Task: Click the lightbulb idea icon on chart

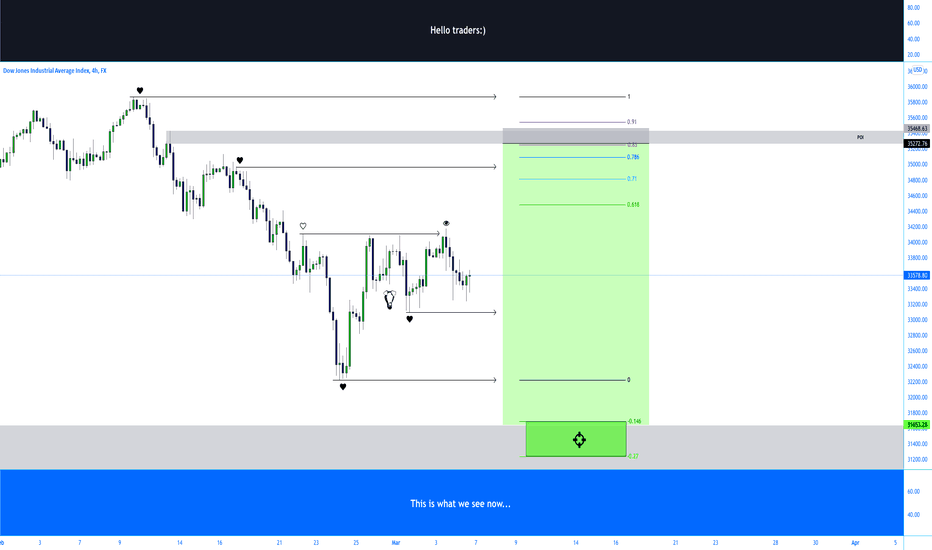Action: 389,299
